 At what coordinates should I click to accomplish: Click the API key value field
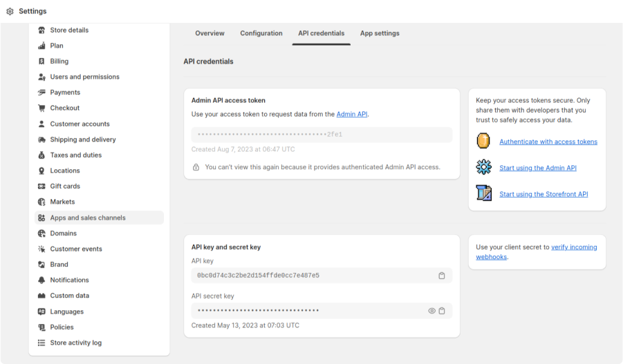tap(322, 276)
